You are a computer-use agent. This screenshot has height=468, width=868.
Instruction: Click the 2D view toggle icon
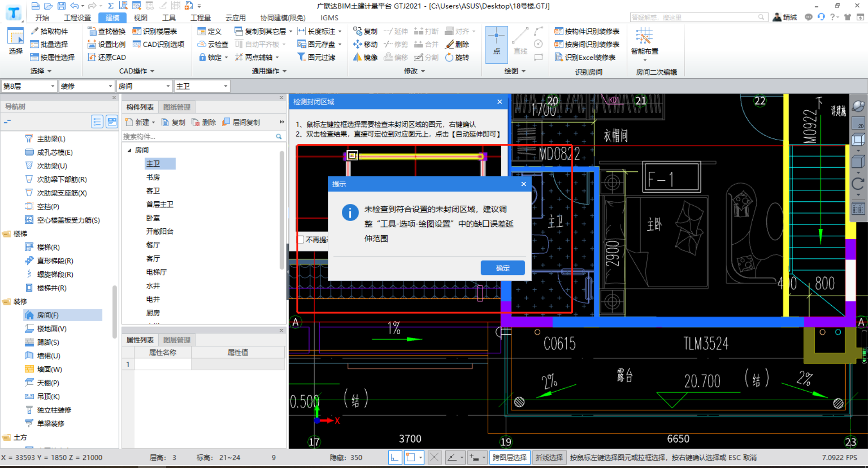(x=858, y=123)
